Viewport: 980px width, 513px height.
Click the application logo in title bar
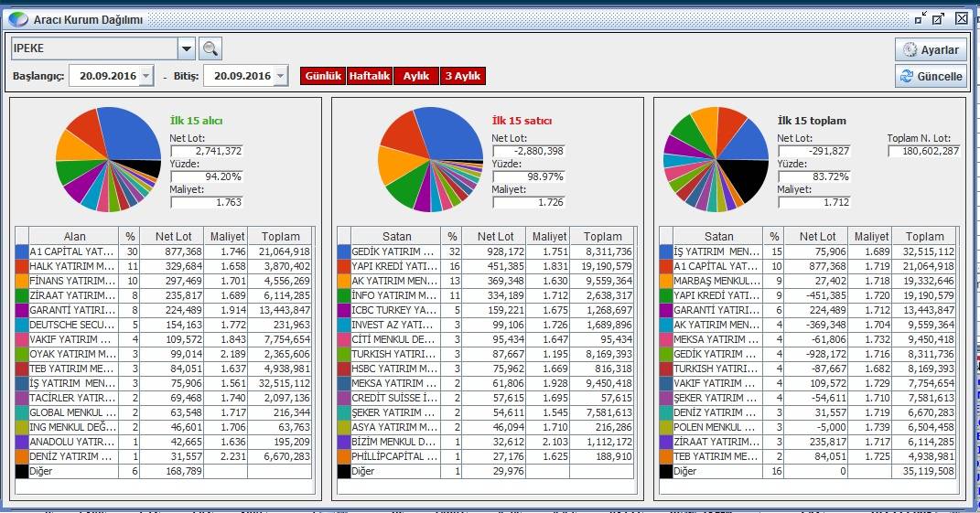click(18, 19)
